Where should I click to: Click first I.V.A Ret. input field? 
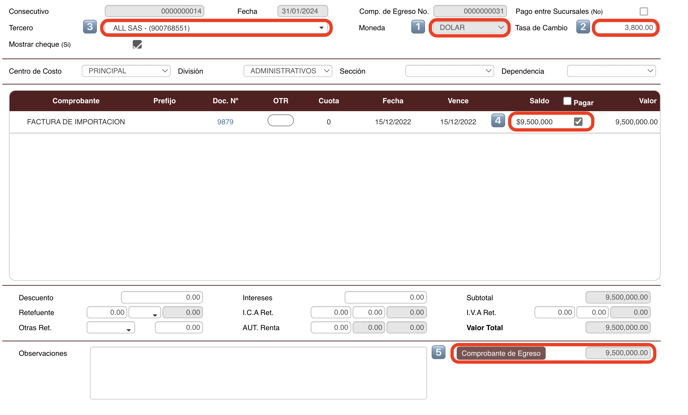click(x=554, y=312)
